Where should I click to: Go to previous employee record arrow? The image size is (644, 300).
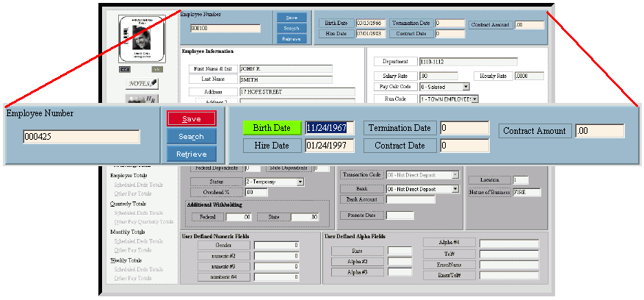[125, 68]
